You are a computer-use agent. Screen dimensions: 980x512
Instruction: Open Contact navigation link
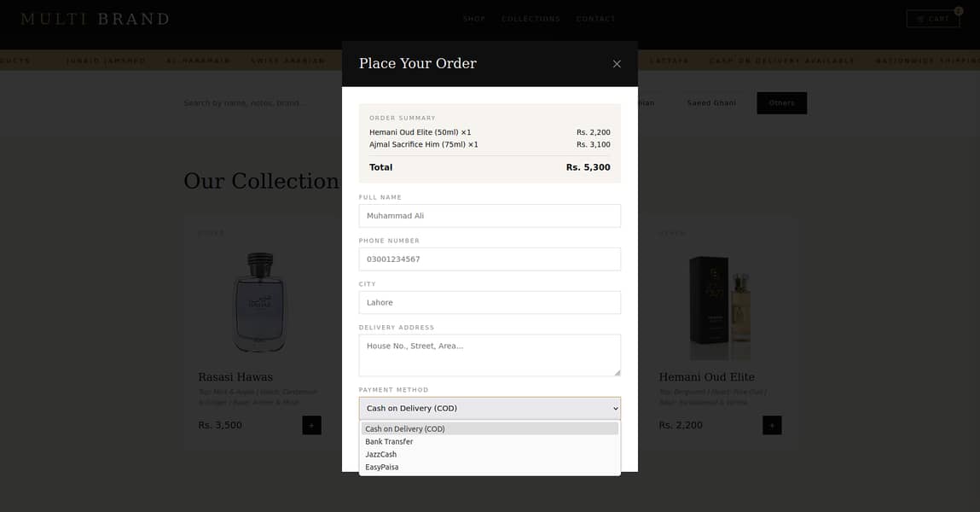(x=595, y=19)
